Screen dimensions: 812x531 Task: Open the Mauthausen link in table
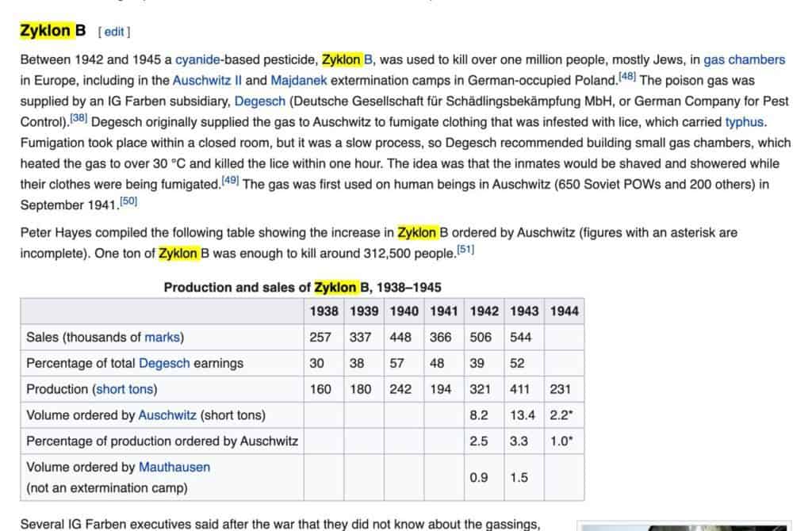174,467
